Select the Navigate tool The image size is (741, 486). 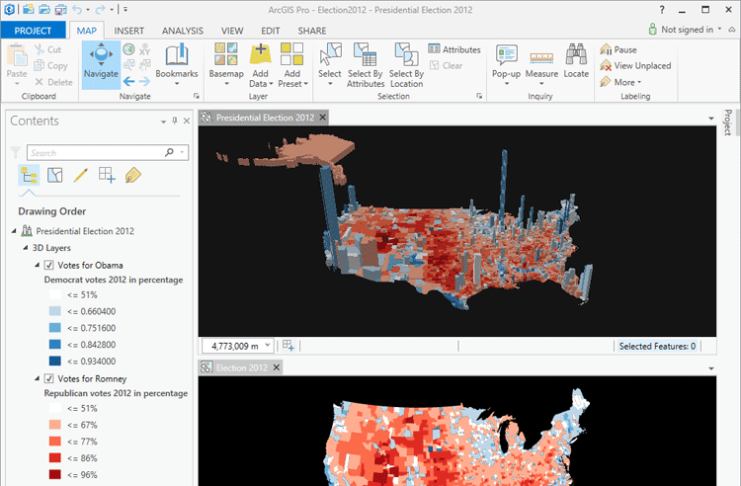(x=101, y=65)
